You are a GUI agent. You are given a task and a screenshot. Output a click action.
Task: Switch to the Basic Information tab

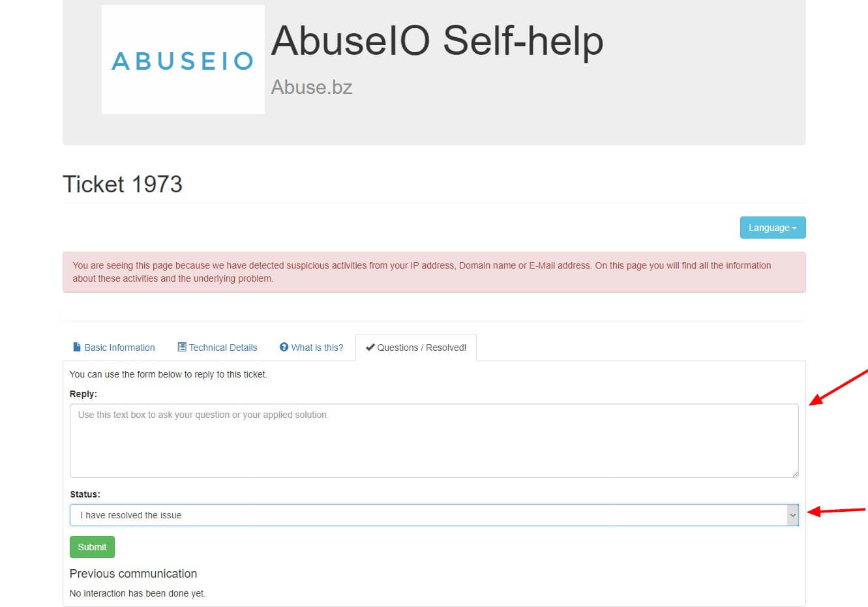pyautogui.click(x=119, y=348)
